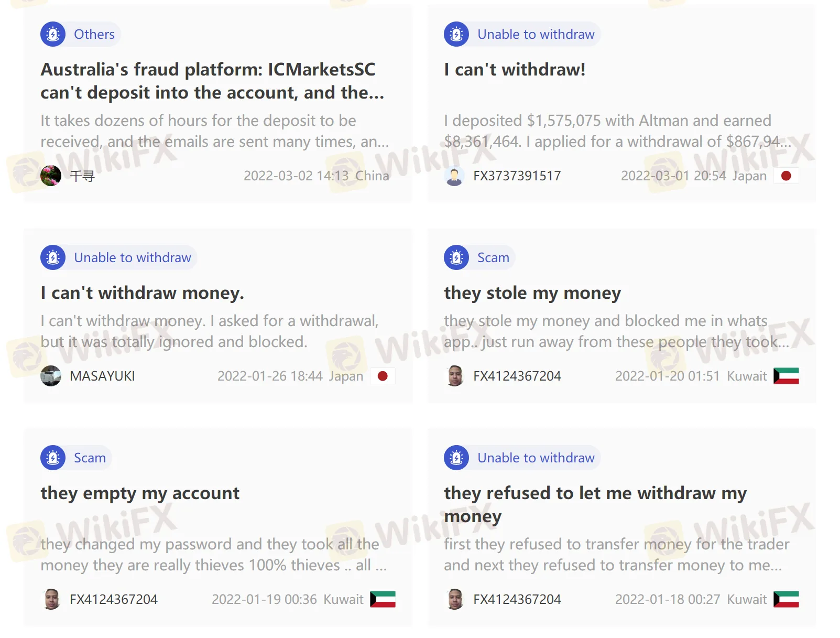Click the alarm icon on the 'I can't withdraw!' card

(x=456, y=34)
